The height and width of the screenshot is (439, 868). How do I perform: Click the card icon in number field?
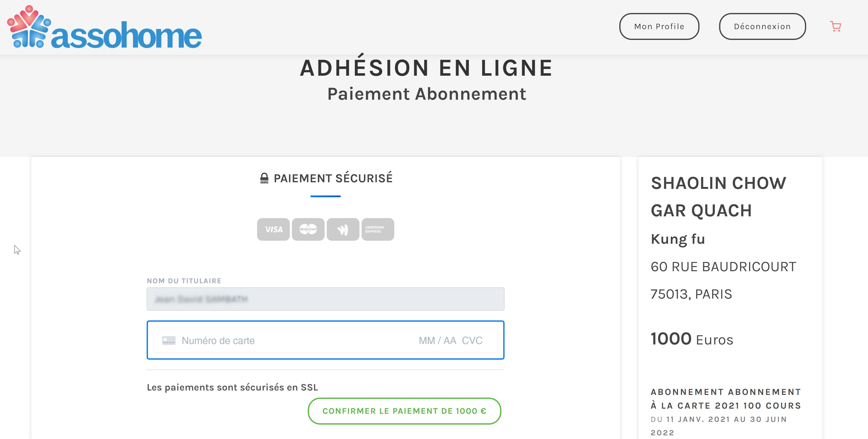[169, 340]
